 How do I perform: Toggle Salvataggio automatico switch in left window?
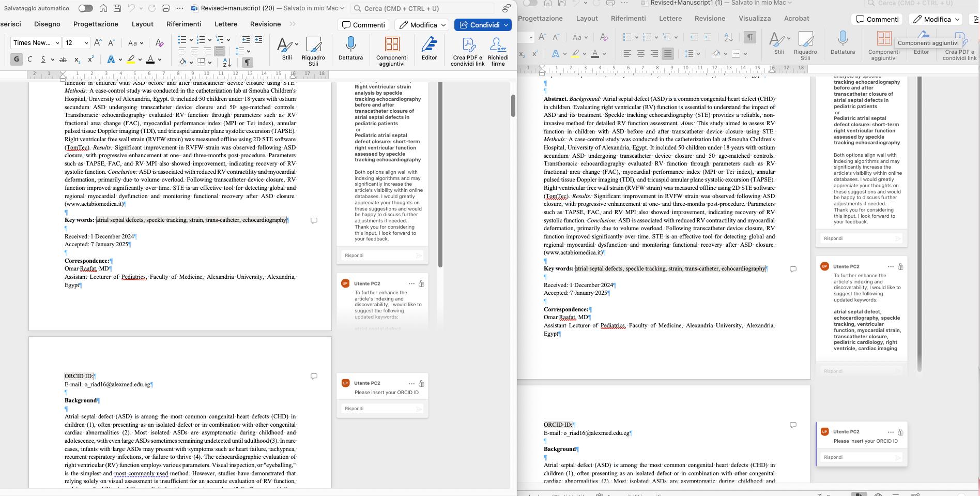coord(85,8)
